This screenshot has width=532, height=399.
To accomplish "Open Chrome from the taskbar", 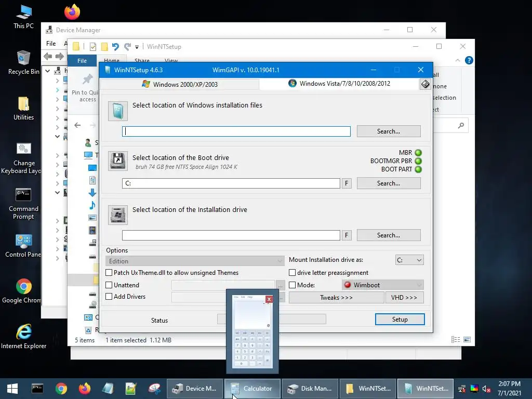I will pos(61,389).
